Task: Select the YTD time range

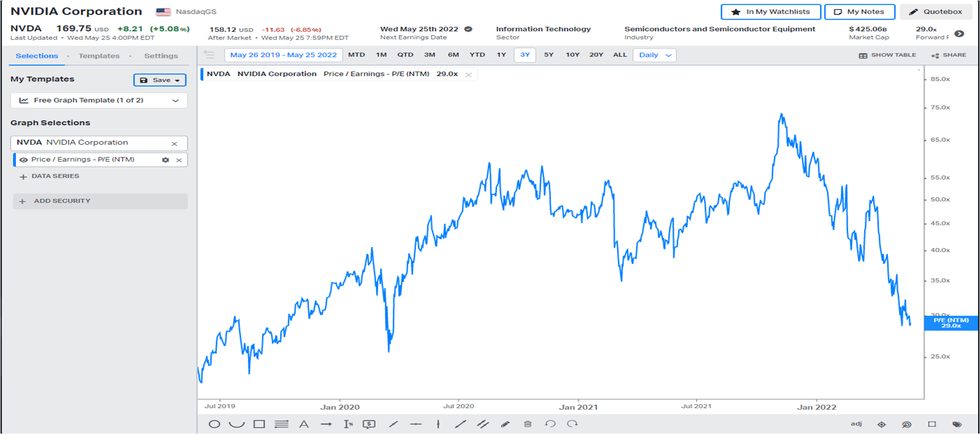Action: [x=477, y=55]
